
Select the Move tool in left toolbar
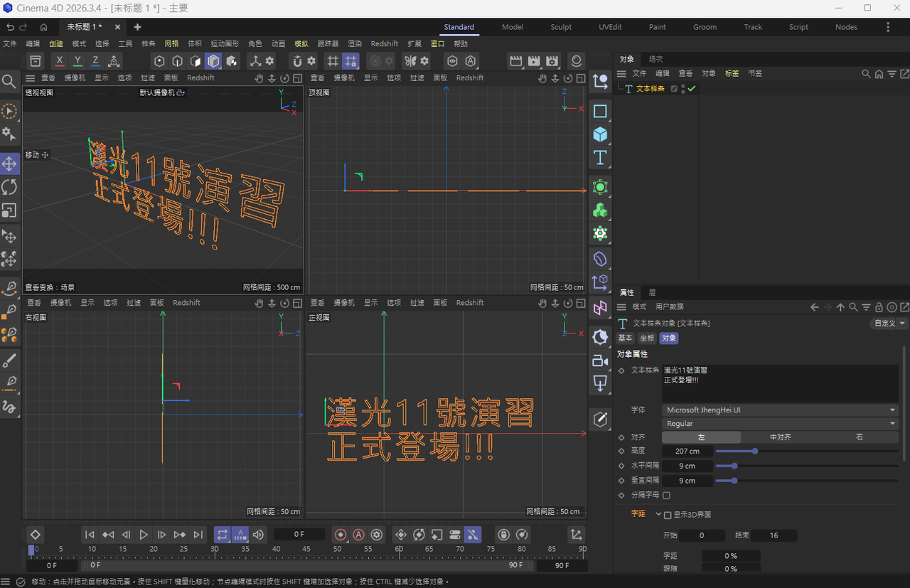(9, 164)
